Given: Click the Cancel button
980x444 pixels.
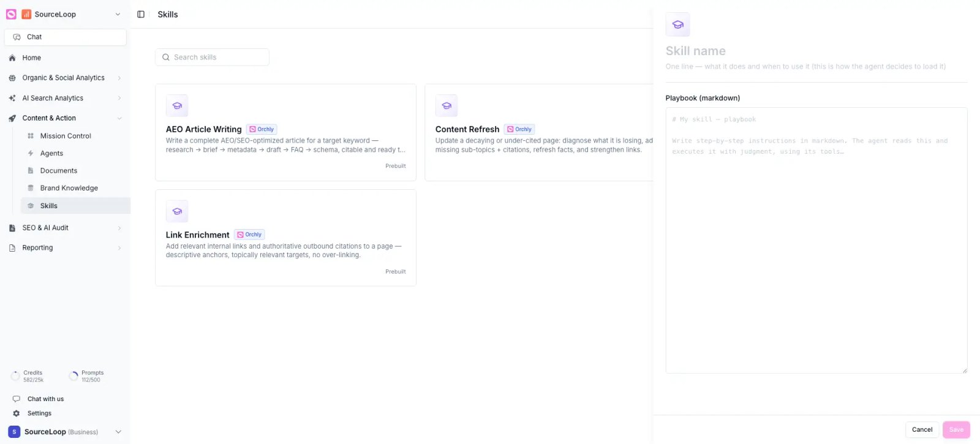Looking at the screenshot, I should pos(922,429).
